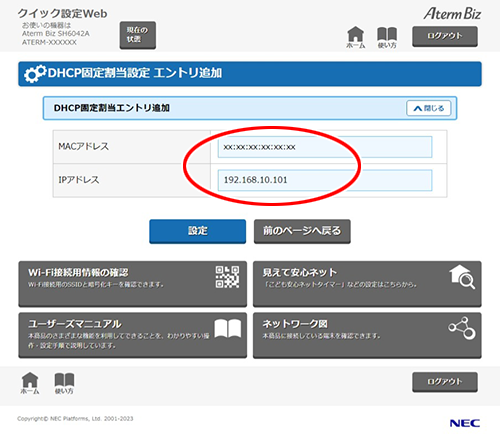Open the header 使い方 book icon
500x446 pixels.
[x=387, y=37]
